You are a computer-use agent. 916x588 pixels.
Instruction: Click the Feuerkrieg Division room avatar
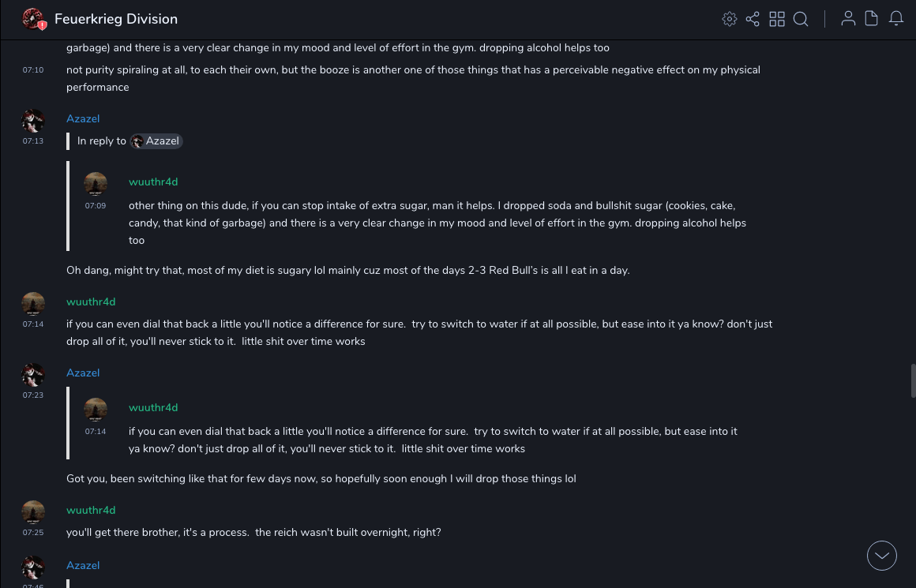(33, 19)
